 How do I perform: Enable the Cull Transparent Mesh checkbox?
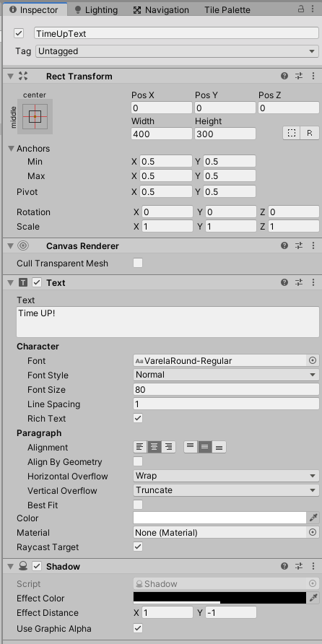138,264
